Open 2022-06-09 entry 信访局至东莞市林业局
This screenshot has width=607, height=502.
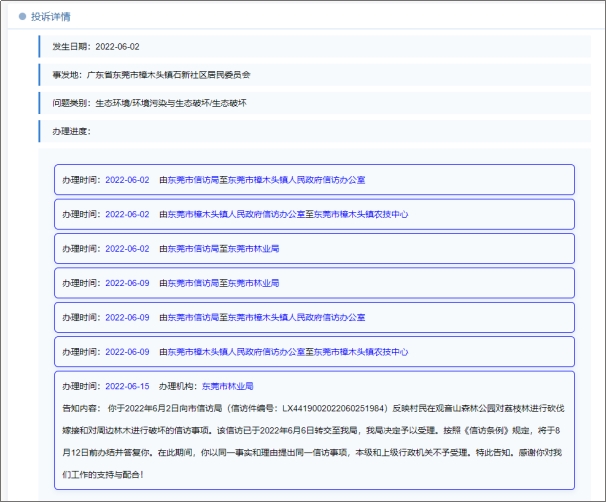click(x=314, y=283)
